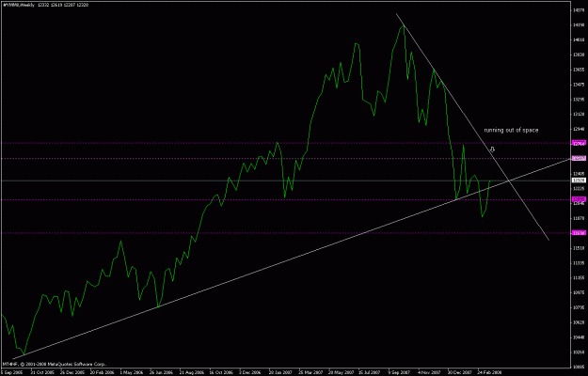Click the 10620 price axis label
The width and height of the screenshot is (588, 376).
[x=578, y=322]
